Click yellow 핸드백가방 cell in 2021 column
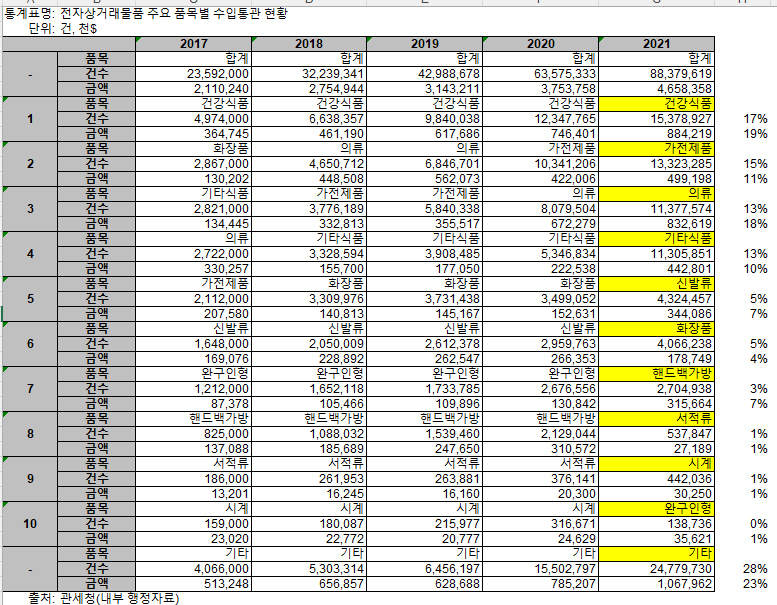The height and width of the screenshot is (605, 777). pos(657,374)
